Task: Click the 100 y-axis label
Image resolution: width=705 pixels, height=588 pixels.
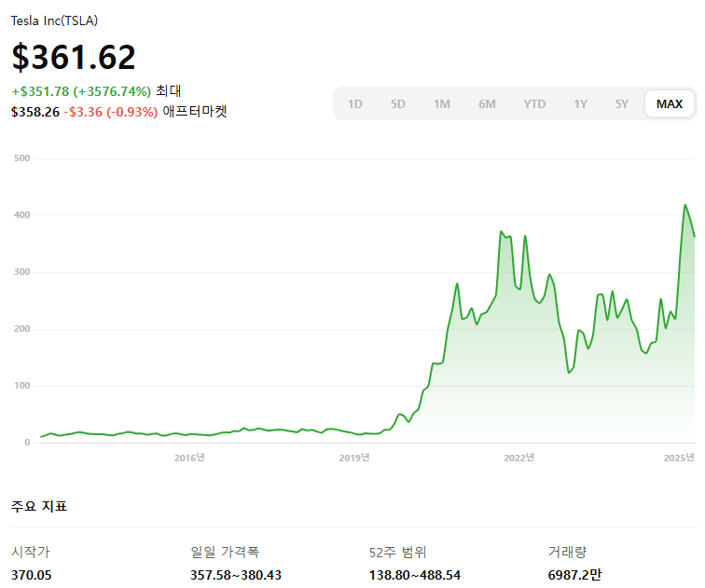Action: click(x=21, y=386)
